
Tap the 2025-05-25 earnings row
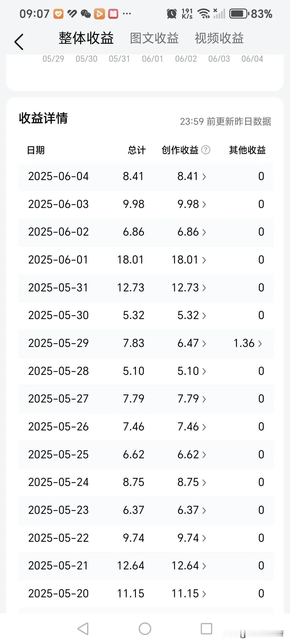146,455
